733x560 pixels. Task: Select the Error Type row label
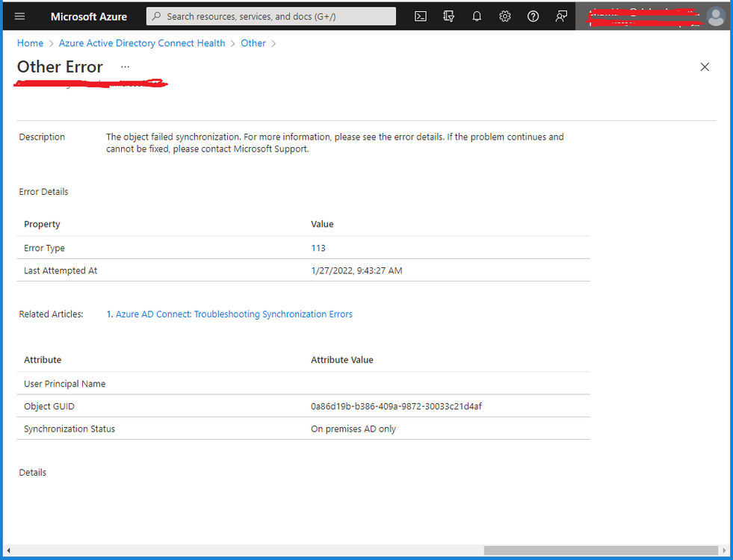pyautogui.click(x=44, y=248)
